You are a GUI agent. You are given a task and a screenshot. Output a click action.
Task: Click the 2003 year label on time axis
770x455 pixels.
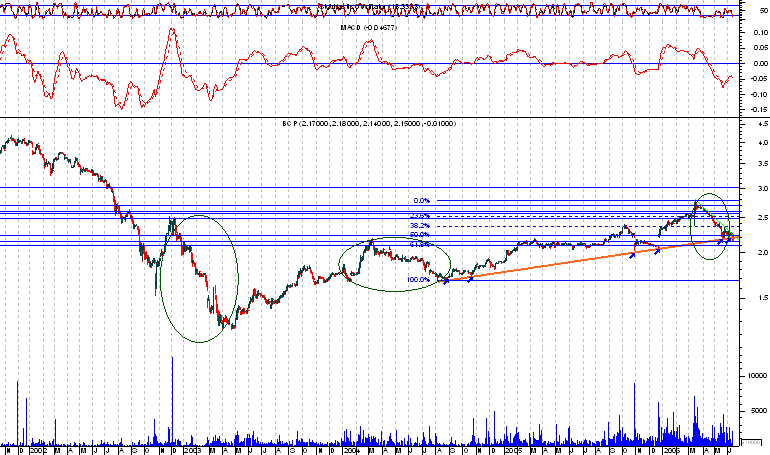(x=192, y=450)
